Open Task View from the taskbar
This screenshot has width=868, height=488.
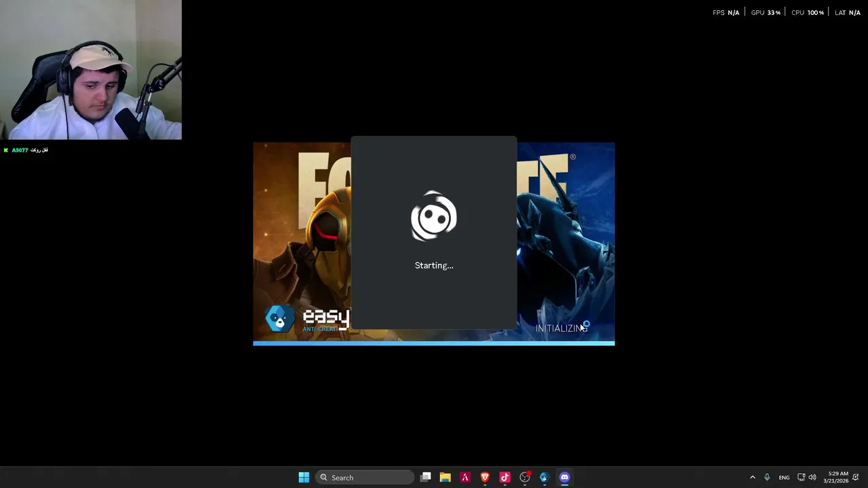tap(425, 477)
